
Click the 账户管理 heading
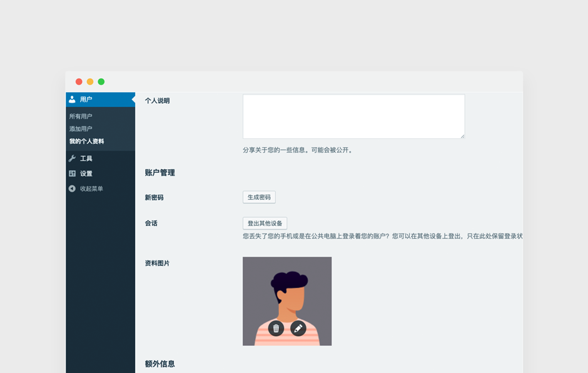160,173
